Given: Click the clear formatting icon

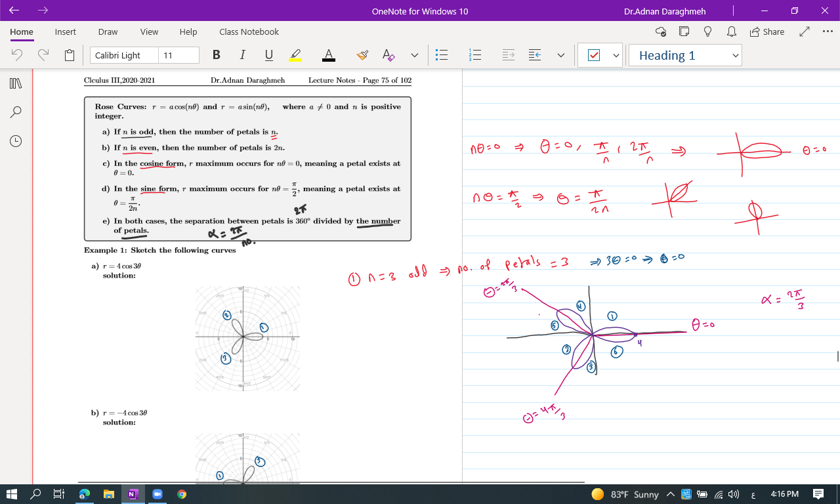Looking at the screenshot, I should 388,55.
